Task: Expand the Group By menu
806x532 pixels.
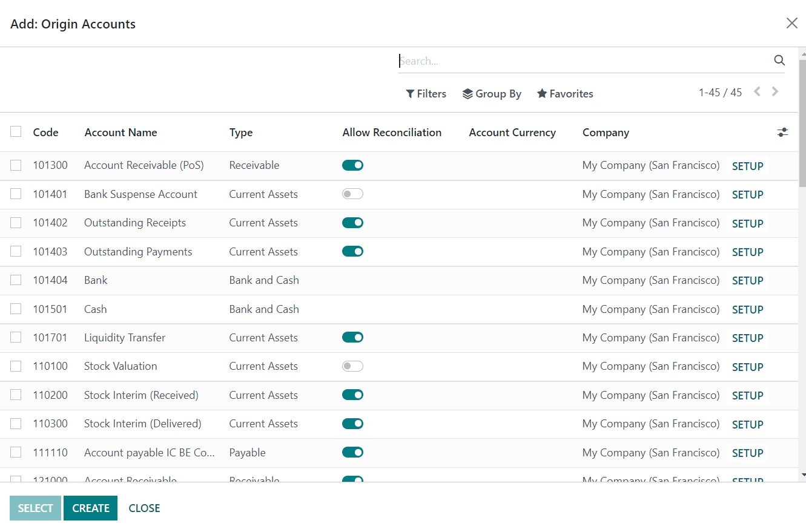Action: click(x=492, y=94)
